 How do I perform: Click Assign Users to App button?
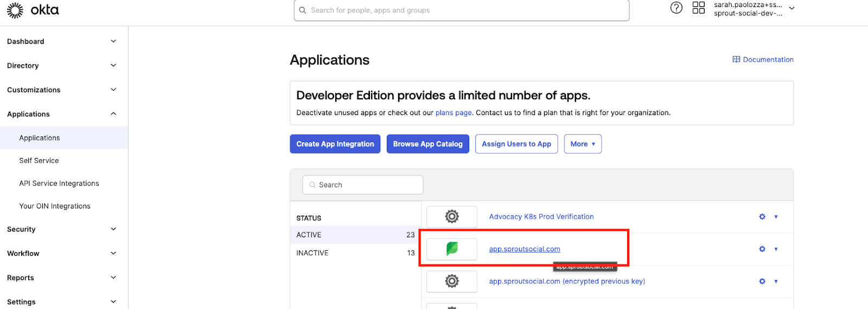516,144
